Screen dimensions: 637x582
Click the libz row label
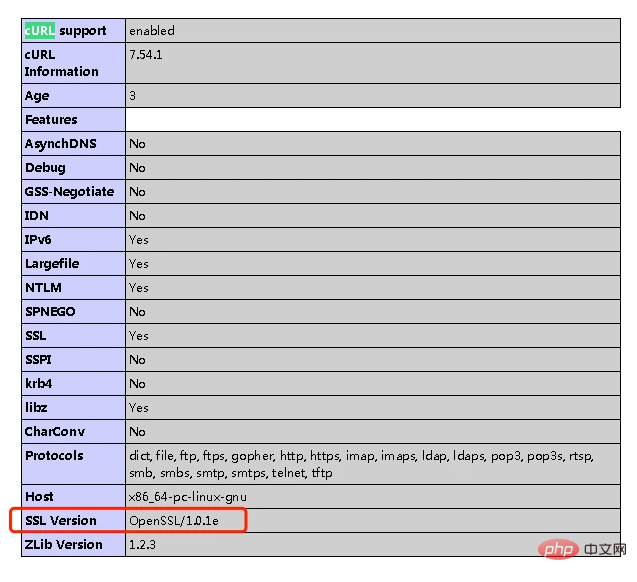click(x=36, y=408)
